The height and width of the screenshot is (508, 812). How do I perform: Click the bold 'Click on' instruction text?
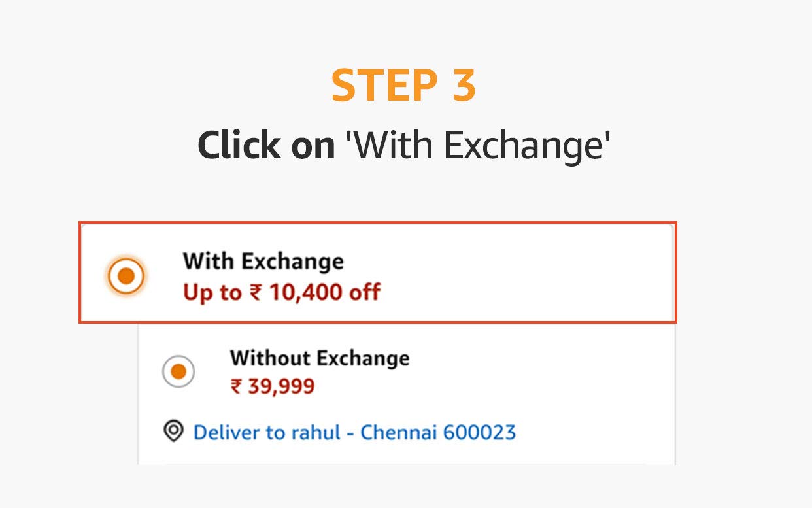coord(266,145)
